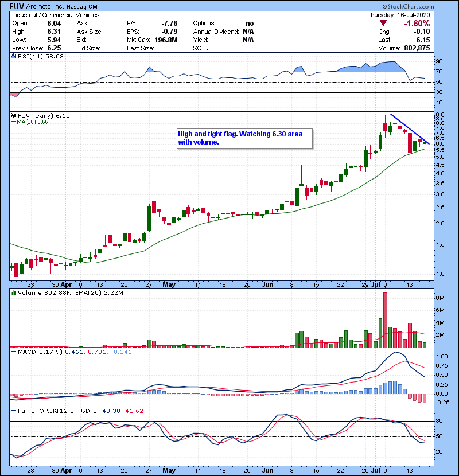
Task: Click the High and tight flag annotation box
Action: [x=244, y=138]
